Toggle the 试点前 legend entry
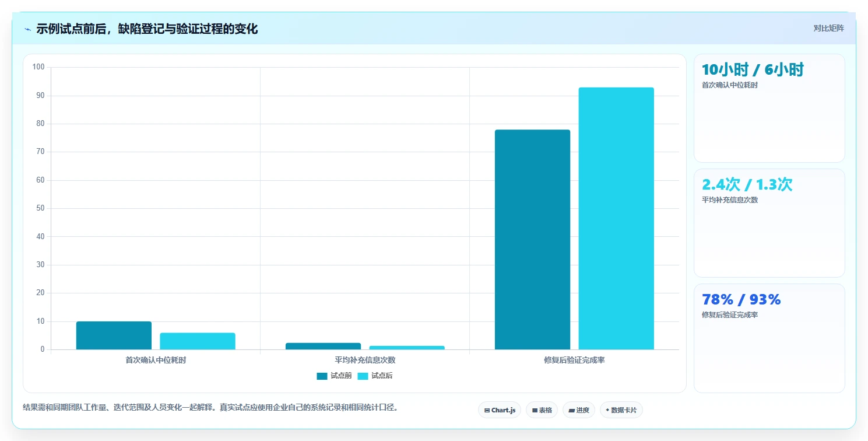The width and height of the screenshot is (868, 441). pos(334,376)
